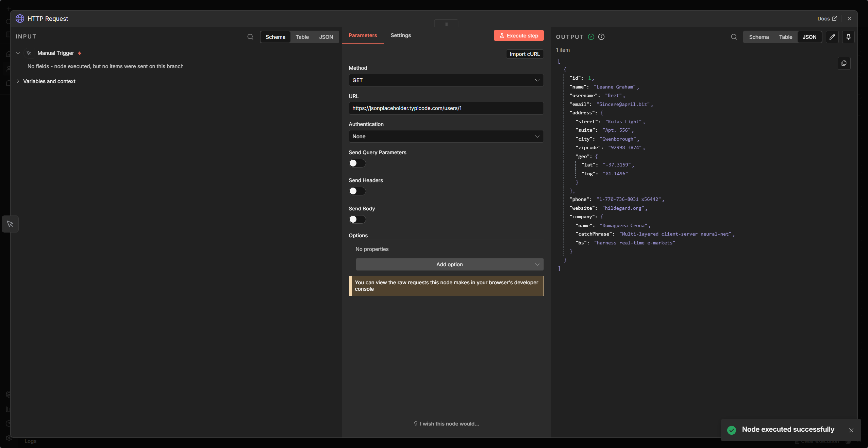Screen dimensions: 868x448
Task: Open the Authentication None dropdown
Action: click(446, 137)
